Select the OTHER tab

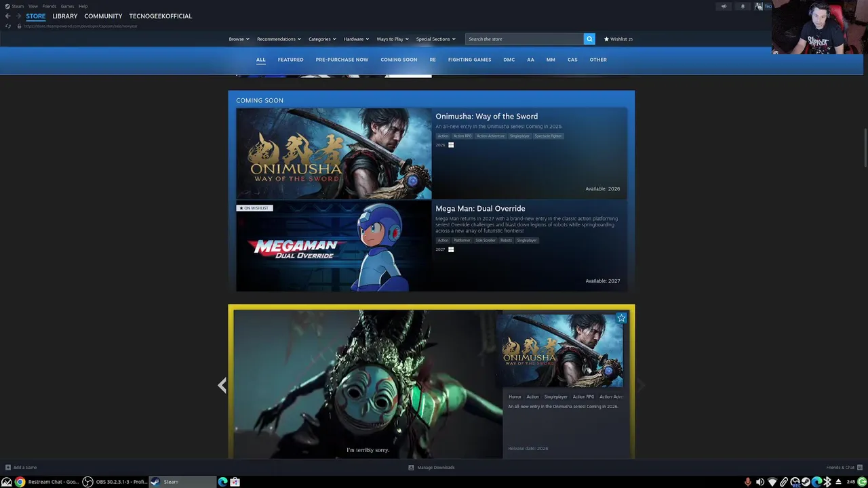click(x=598, y=60)
